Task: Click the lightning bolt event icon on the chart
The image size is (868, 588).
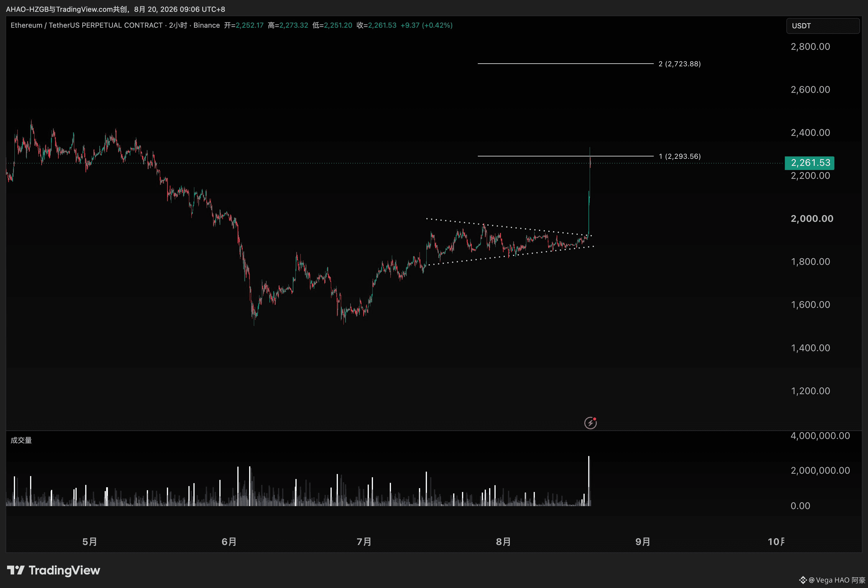Action: (x=590, y=423)
